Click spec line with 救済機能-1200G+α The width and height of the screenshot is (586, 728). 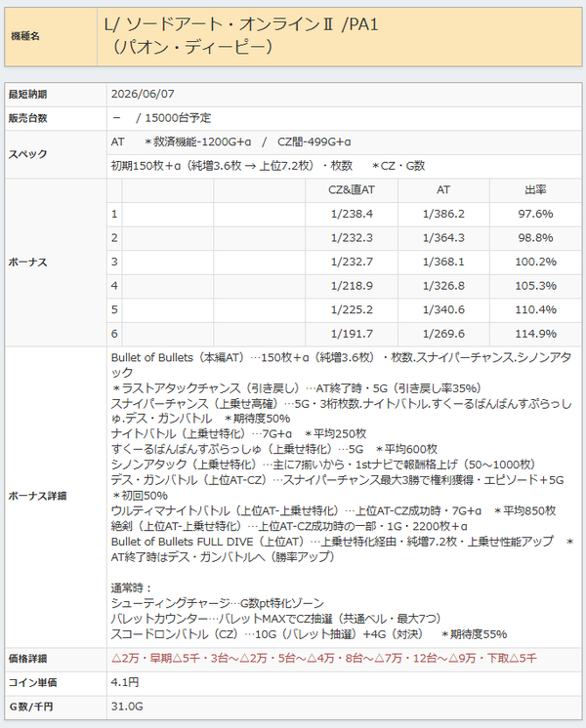click(x=230, y=142)
